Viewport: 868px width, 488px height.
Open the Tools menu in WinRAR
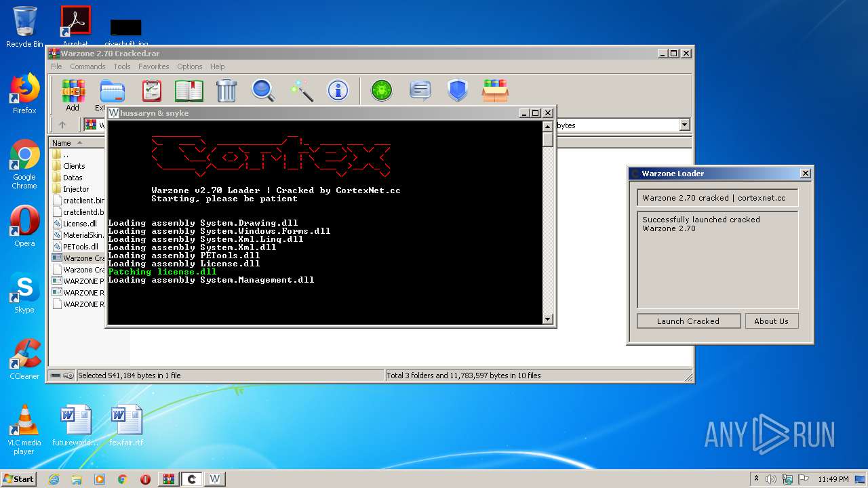[x=122, y=66]
